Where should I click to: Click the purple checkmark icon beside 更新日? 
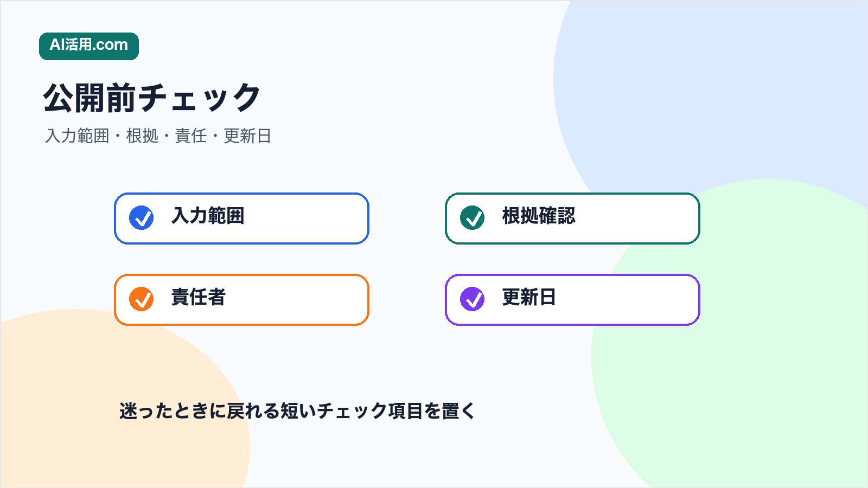point(473,299)
